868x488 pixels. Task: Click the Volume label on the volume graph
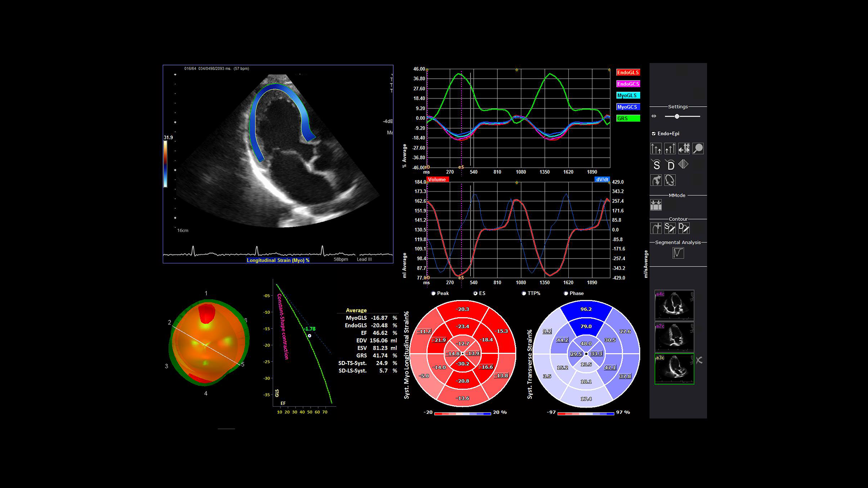click(437, 179)
